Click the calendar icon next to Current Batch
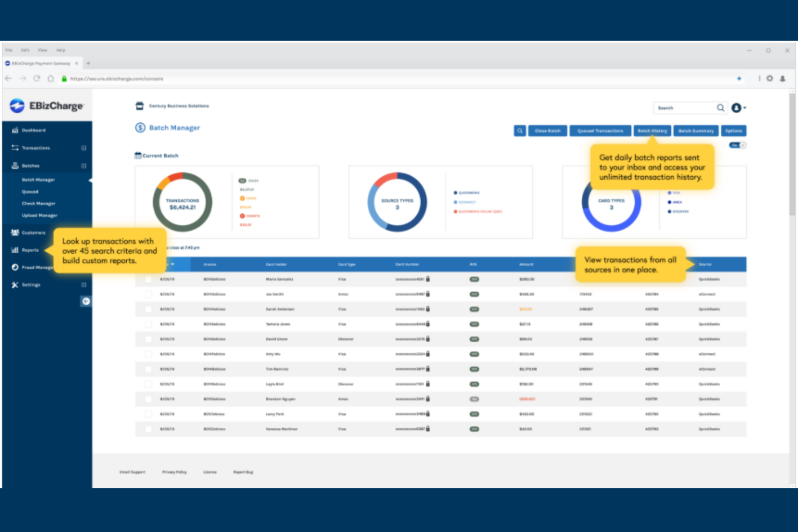 click(x=137, y=155)
